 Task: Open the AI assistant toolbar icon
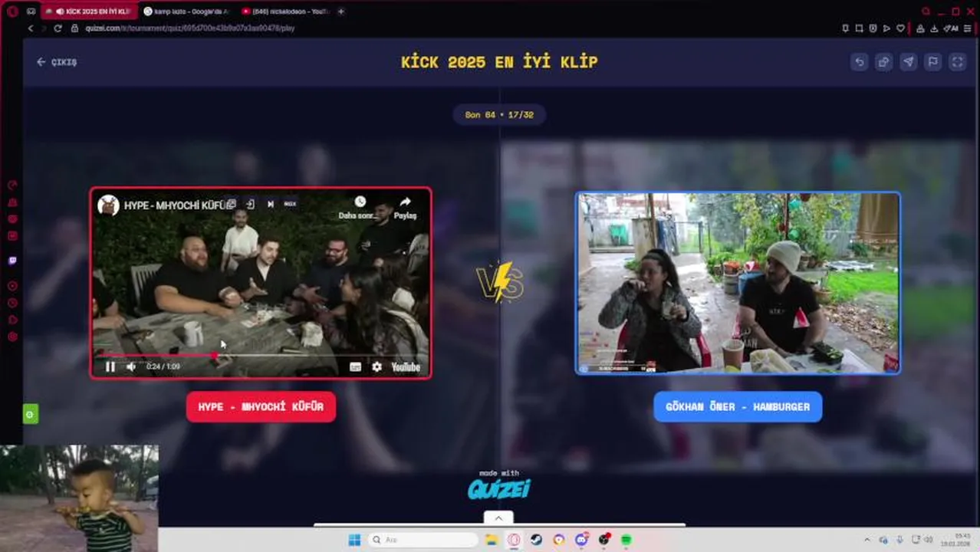point(951,28)
